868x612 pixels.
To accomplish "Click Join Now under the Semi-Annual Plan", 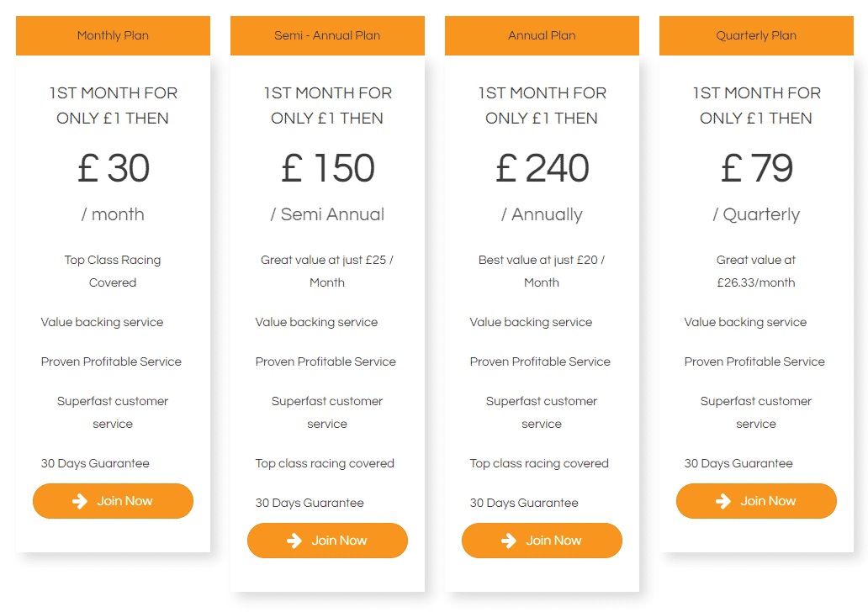I will tap(327, 541).
